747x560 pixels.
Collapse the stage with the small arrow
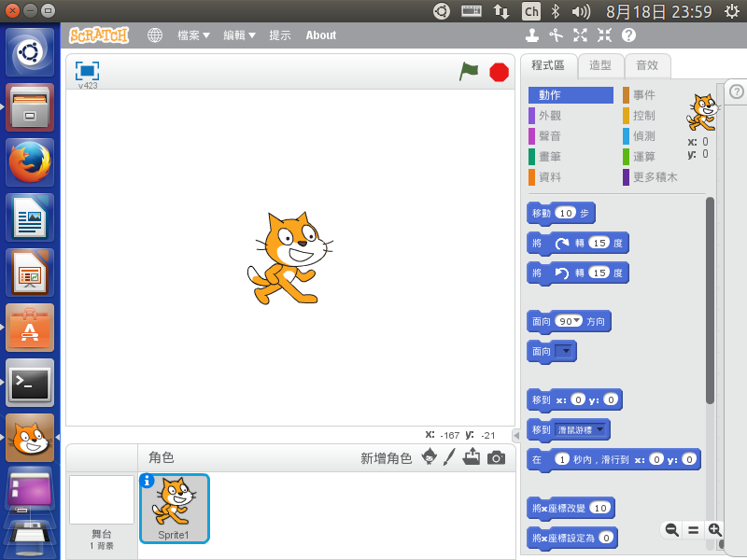pos(516,435)
